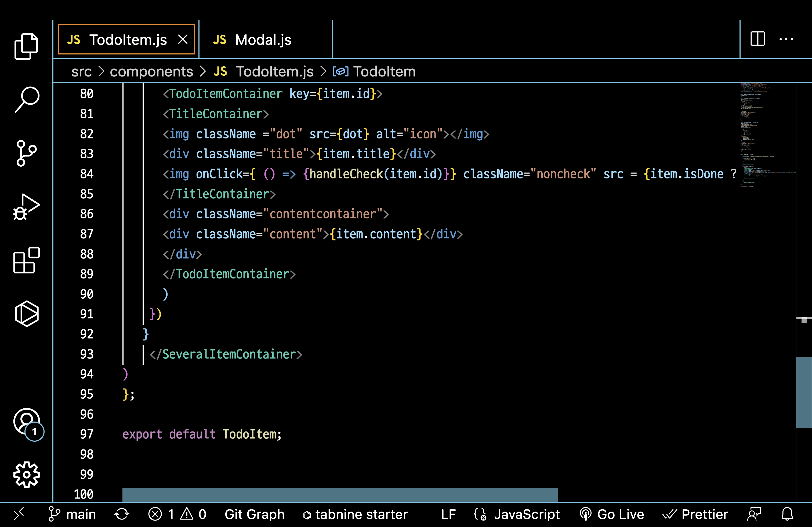Viewport: 812px width, 527px height.
Task: Click line number 84 in gutter
Action: point(87,174)
